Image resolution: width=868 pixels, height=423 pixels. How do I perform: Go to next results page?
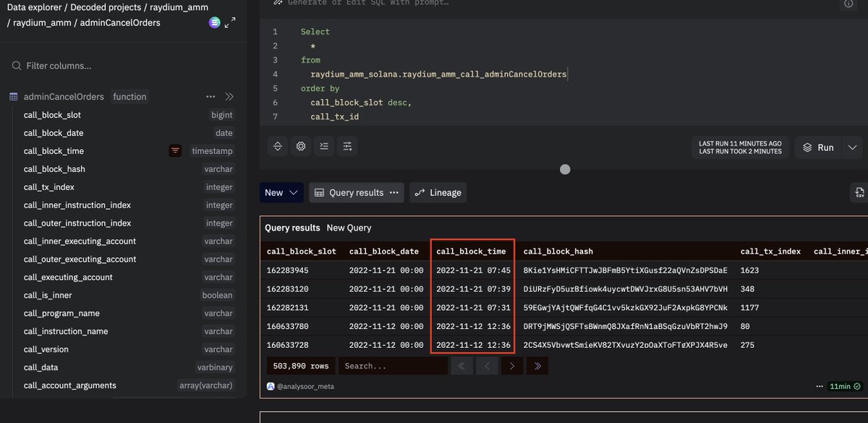pyautogui.click(x=512, y=366)
